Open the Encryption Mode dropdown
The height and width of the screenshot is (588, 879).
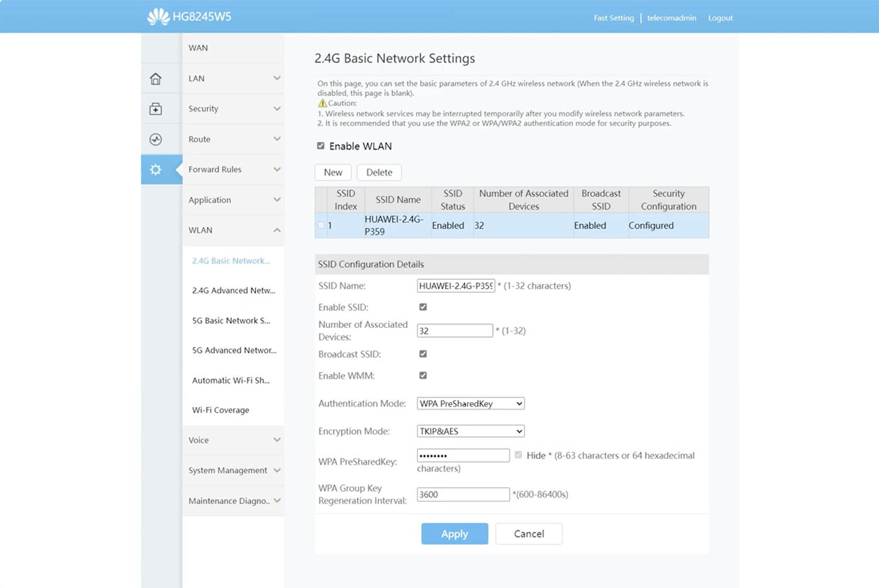(x=471, y=431)
